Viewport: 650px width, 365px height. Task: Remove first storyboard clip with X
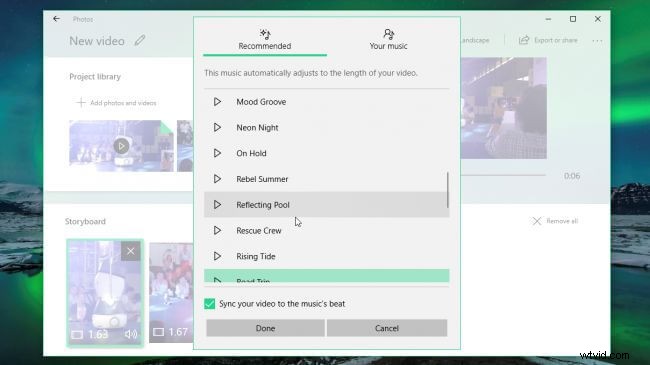point(131,251)
